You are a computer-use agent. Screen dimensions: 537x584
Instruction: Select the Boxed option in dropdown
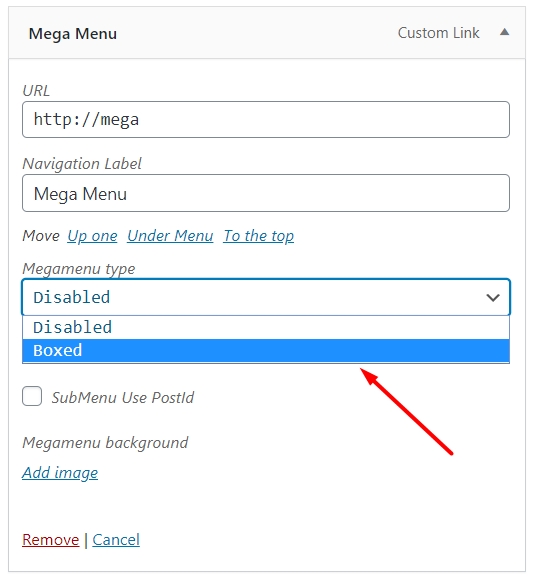(266, 350)
